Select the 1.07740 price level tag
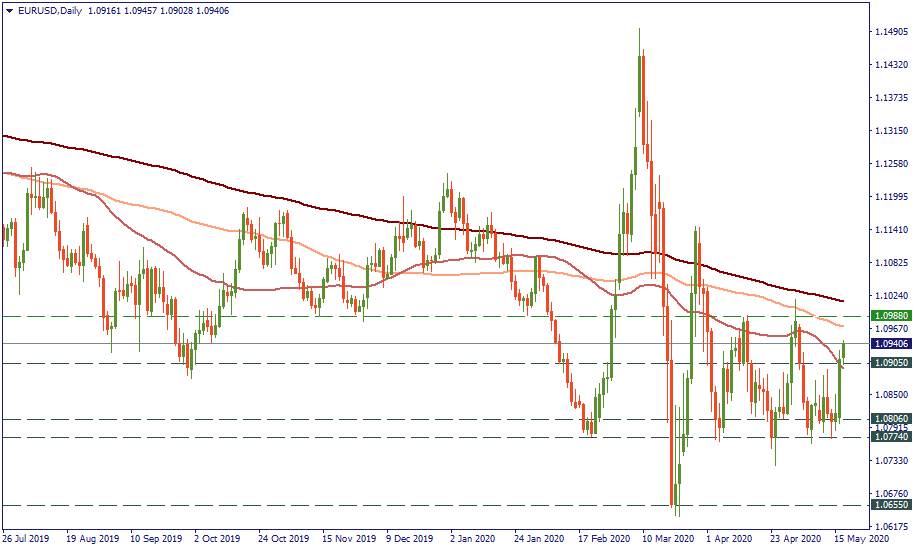The image size is (915, 550). click(888, 437)
